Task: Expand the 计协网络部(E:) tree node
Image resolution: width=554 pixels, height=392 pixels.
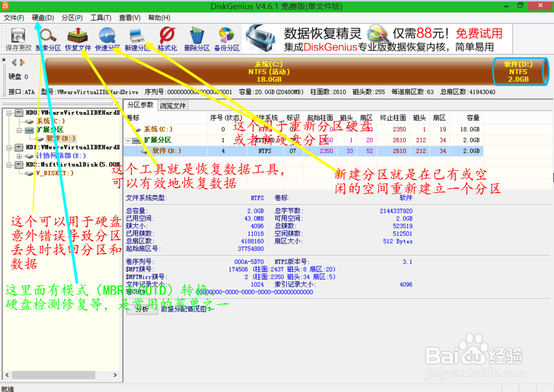Action: [x=19, y=156]
